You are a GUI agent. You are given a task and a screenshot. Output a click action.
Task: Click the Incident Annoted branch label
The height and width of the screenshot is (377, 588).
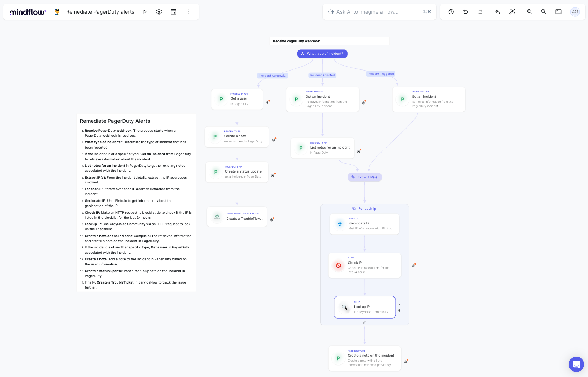[x=322, y=75]
